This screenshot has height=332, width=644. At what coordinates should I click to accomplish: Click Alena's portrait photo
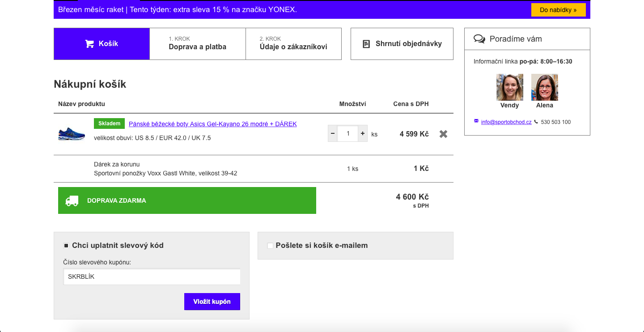[545, 87]
